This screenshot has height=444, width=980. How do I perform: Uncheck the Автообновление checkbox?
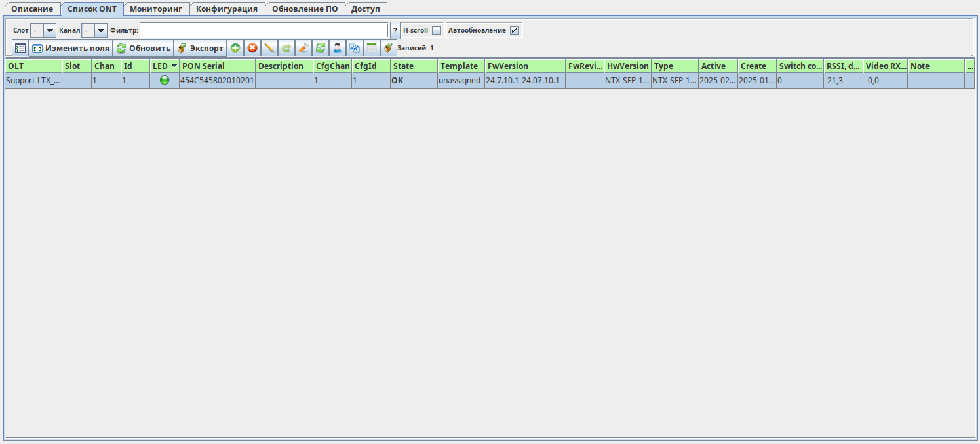(515, 30)
